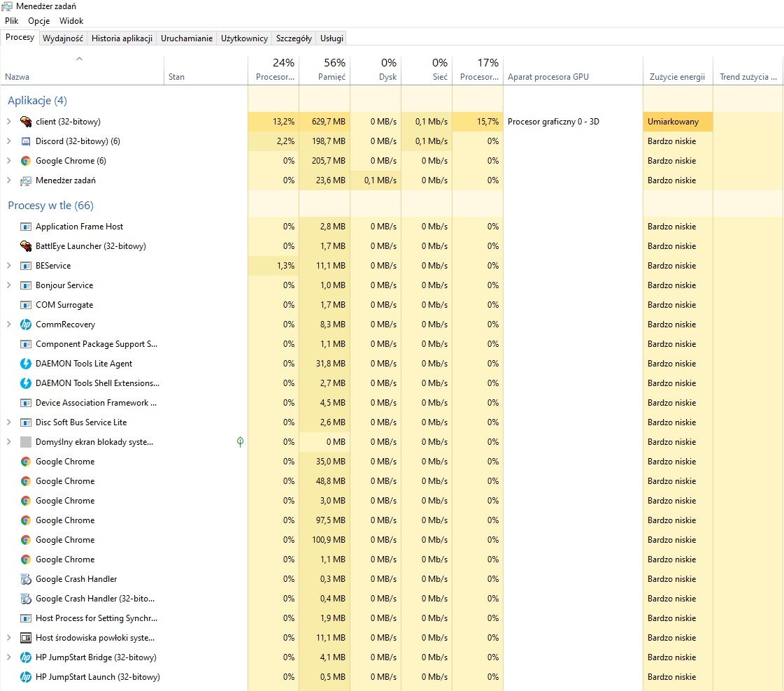The height and width of the screenshot is (691, 784).
Task: Click the BattlEye Launcher icon
Action: pos(25,246)
